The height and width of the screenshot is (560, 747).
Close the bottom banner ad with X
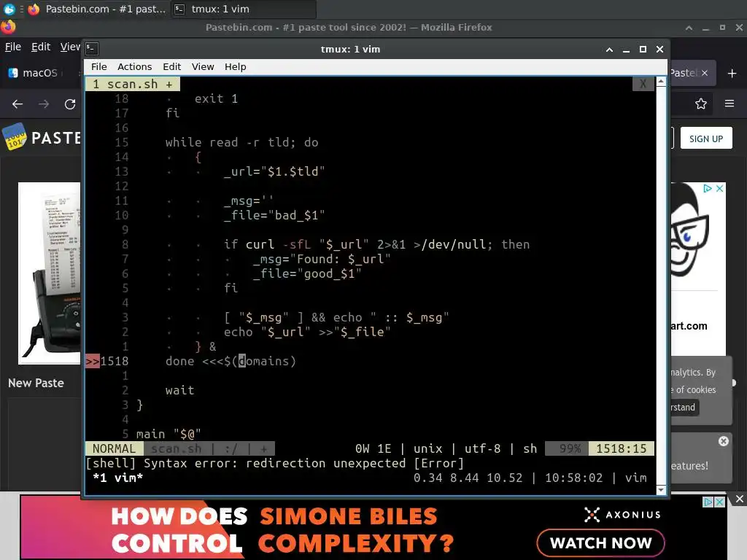(x=740, y=499)
